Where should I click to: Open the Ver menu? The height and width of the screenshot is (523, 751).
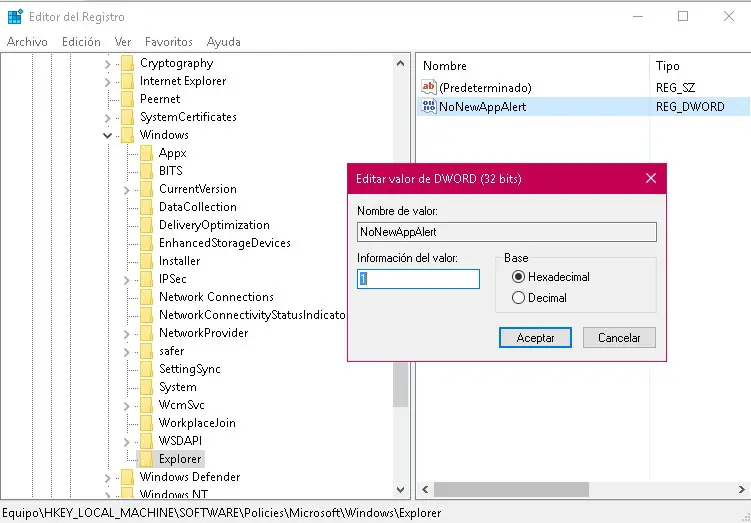(123, 42)
